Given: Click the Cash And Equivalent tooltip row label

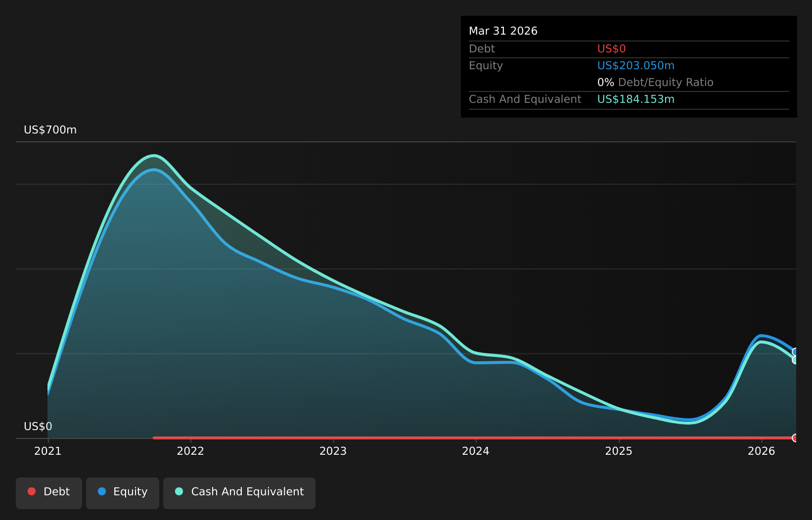Looking at the screenshot, I should 525,99.
